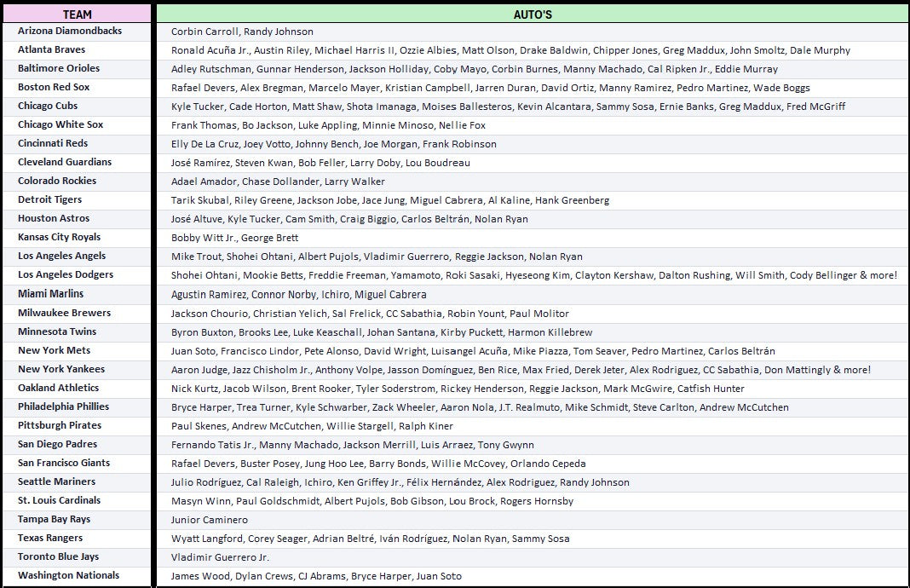This screenshot has width=910, height=588.
Task: Select the Los Angeles Angels team cell
Action: tap(77, 257)
